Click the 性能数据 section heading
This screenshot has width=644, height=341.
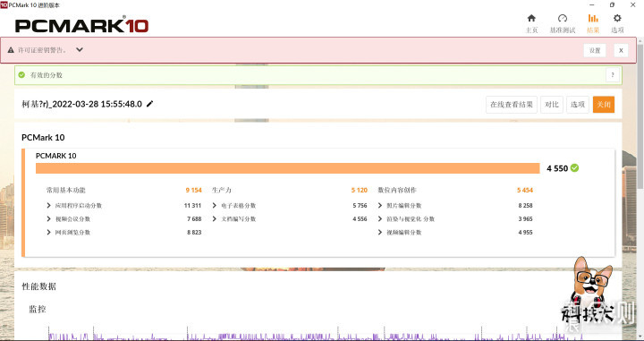[x=39, y=286]
